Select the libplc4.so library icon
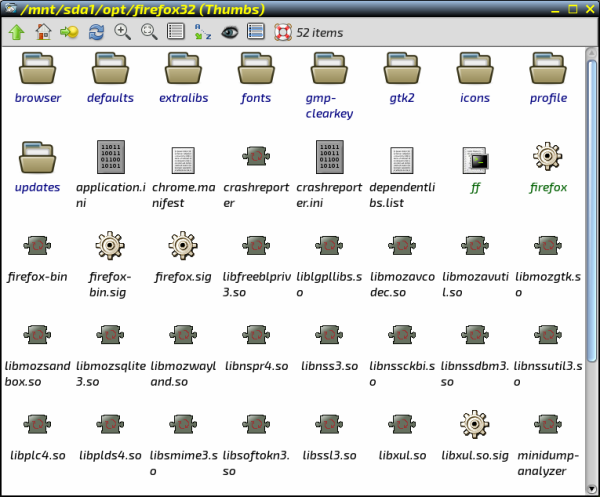 point(37,424)
